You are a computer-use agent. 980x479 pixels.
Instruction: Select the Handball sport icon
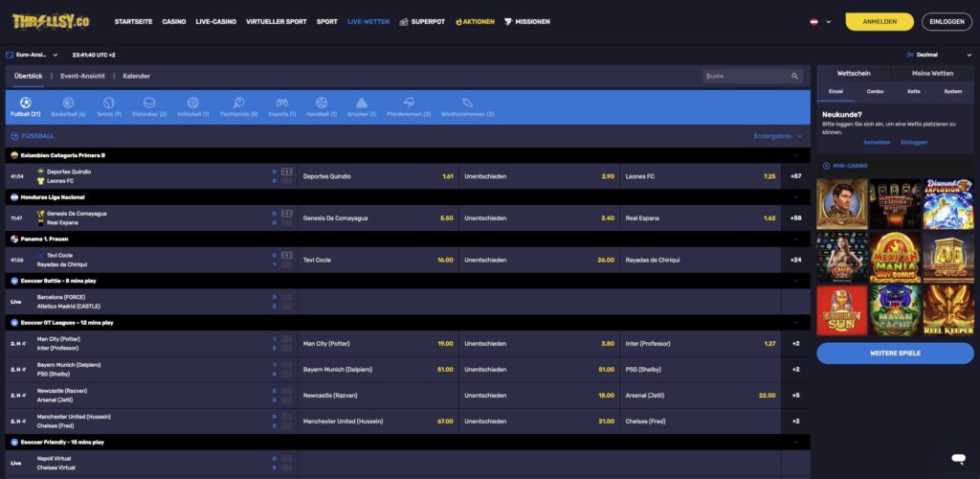pos(322,103)
